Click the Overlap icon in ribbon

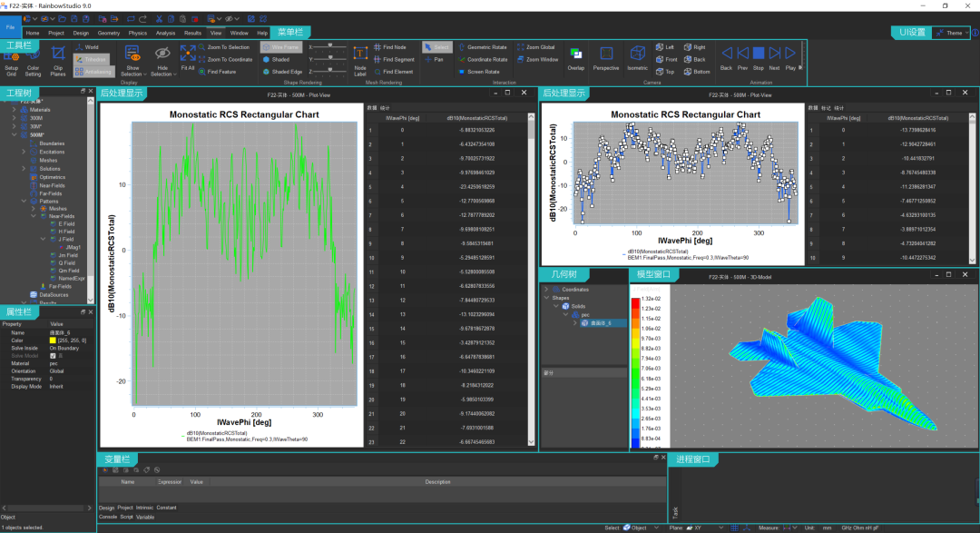pos(575,59)
